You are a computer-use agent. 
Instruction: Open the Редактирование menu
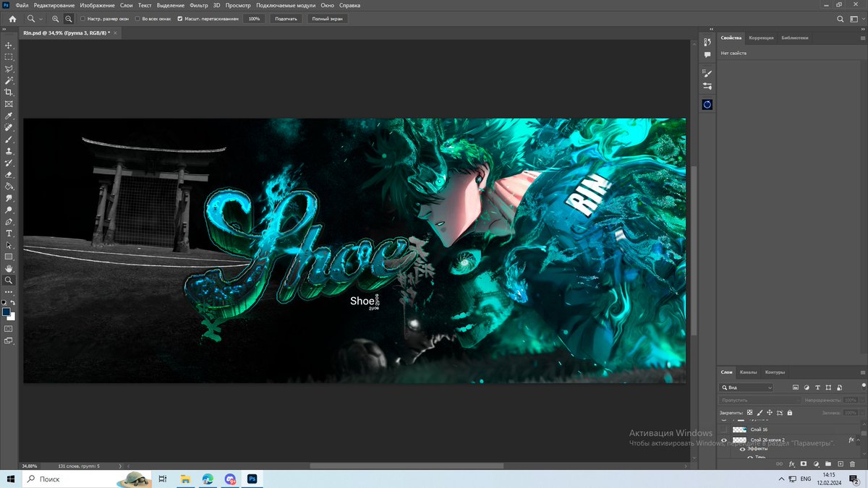[54, 5]
